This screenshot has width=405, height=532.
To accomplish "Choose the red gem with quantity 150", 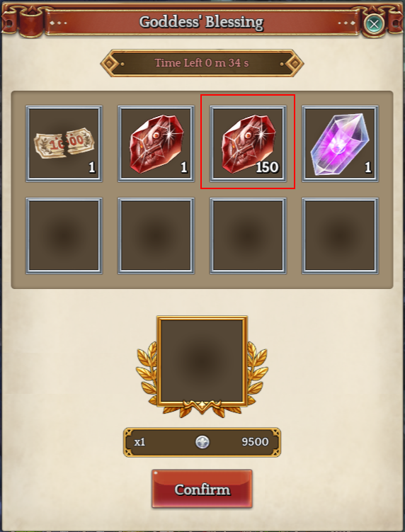I will [x=248, y=144].
